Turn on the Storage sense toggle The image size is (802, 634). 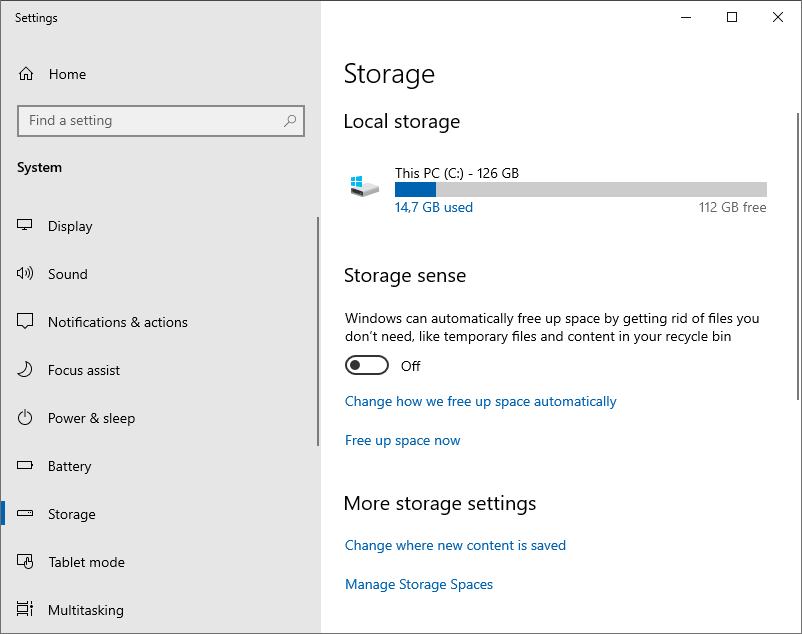pyautogui.click(x=367, y=366)
